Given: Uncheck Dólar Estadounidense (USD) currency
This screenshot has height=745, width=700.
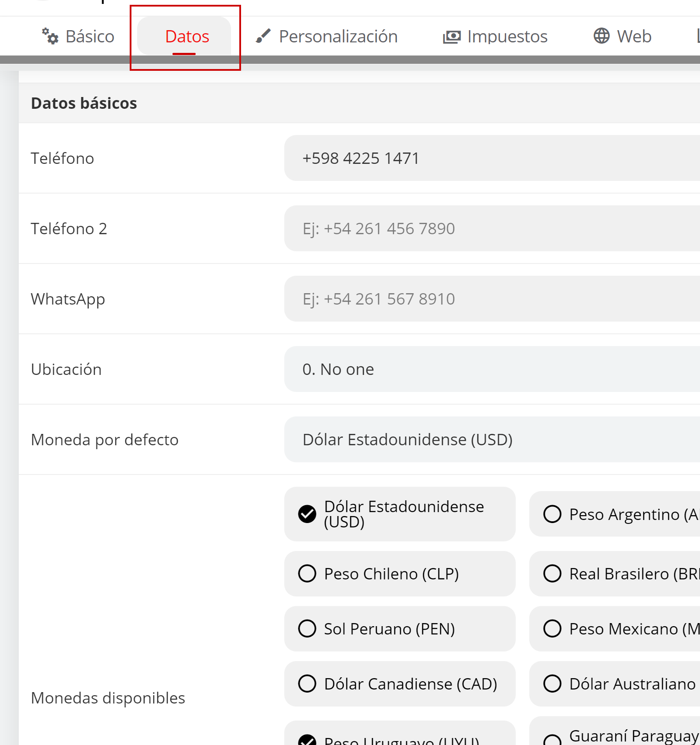Looking at the screenshot, I should 307,514.
